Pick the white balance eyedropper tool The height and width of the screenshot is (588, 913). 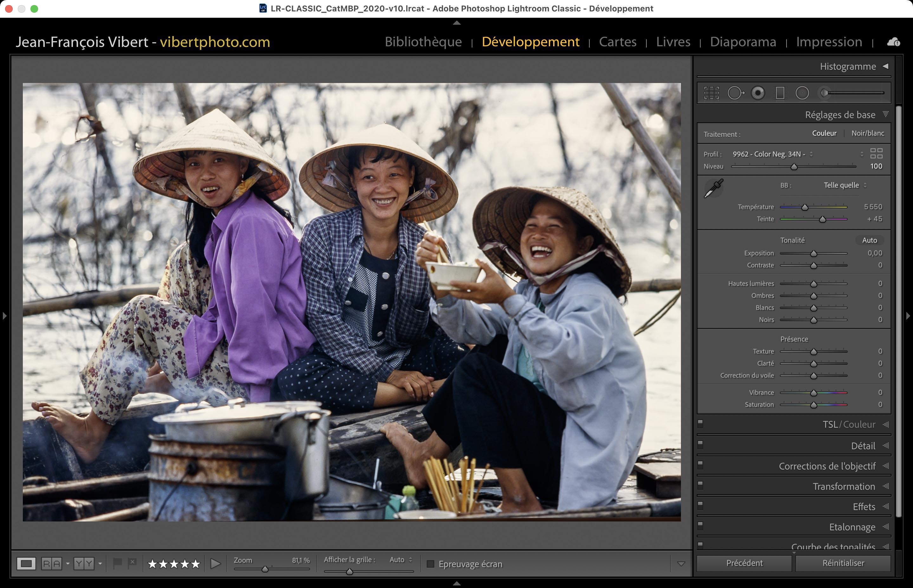(x=713, y=188)
